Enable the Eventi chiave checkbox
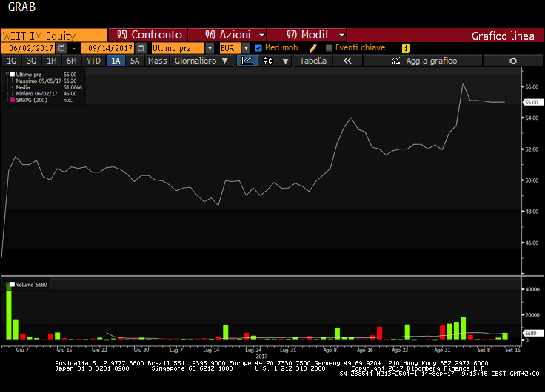 coord(329,48)
